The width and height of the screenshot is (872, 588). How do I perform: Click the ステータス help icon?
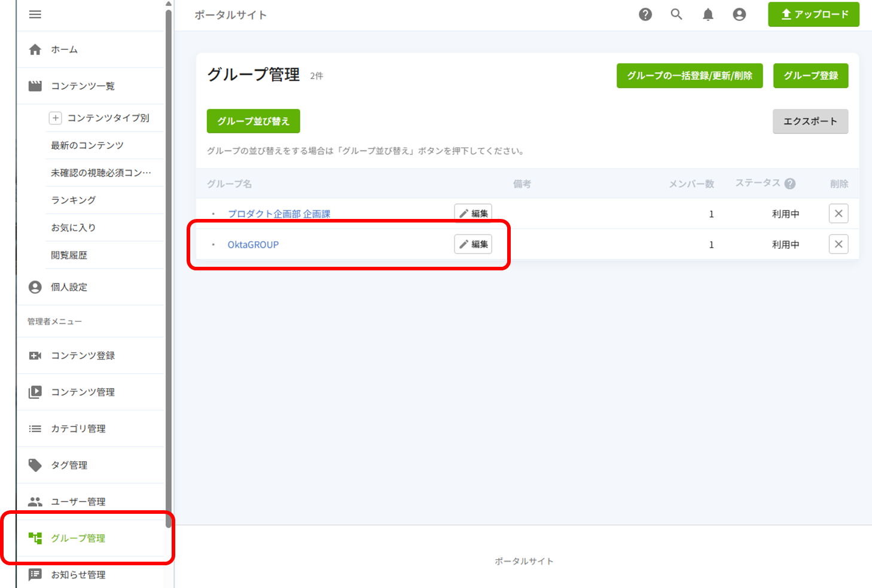790,184
